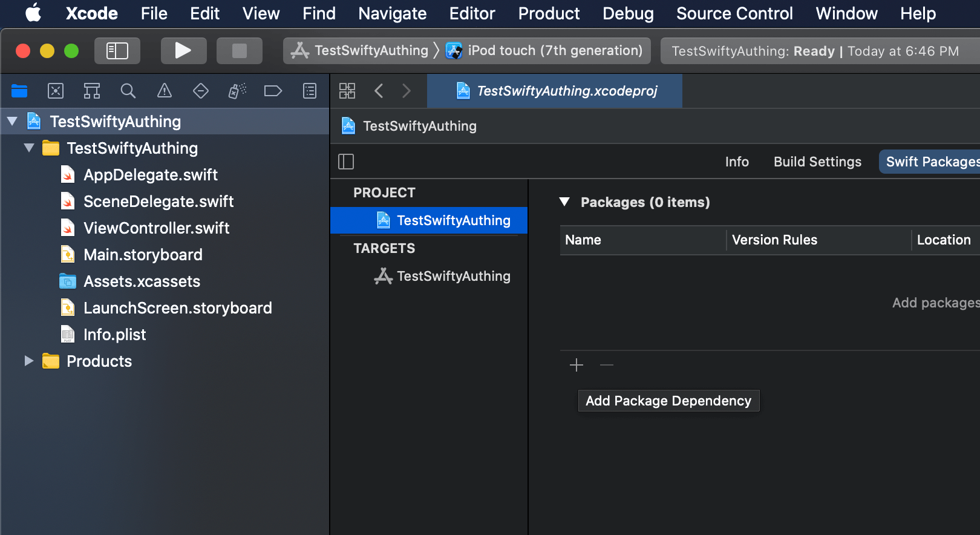Select ViewController.swift in navigator
Viewport: 980px width, 535px height.
tap(156, 228)
